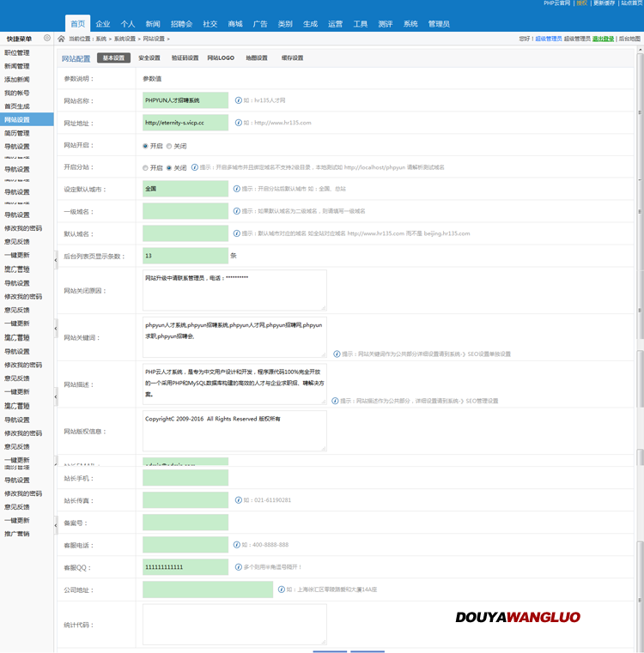Focus the 设定默认城市 input field
Viewport: 644px width, 653px height.
coord(185,189)
